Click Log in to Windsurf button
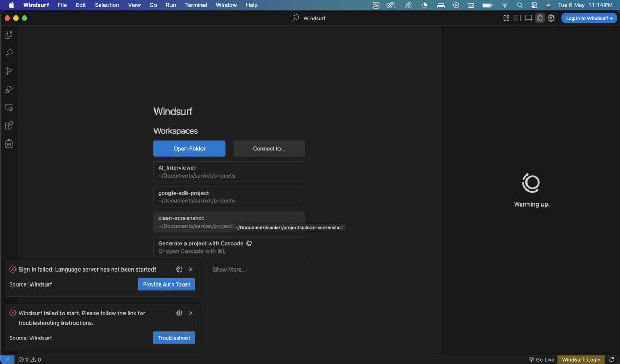The height and width of the screenshot is (364, 620). point(589,18)
